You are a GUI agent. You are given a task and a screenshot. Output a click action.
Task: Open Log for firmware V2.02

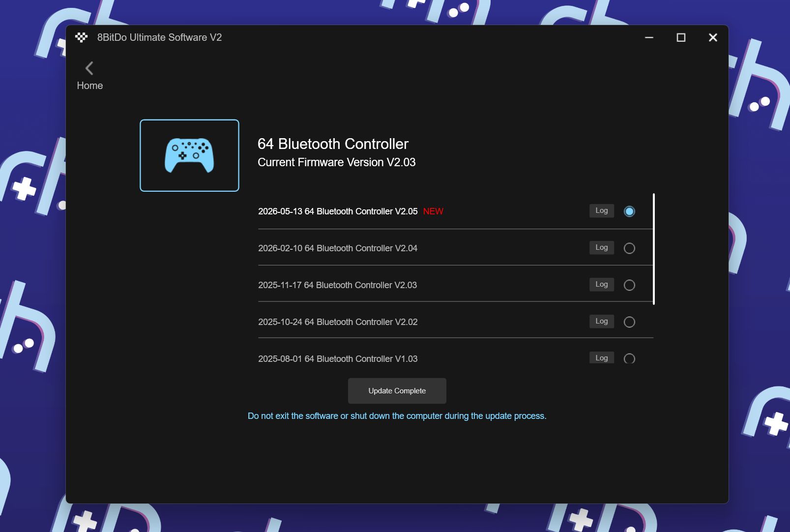tap(602, 321)
